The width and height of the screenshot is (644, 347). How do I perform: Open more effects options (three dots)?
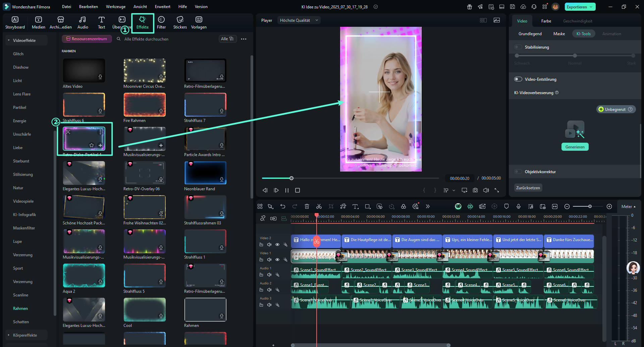(244, 39)
